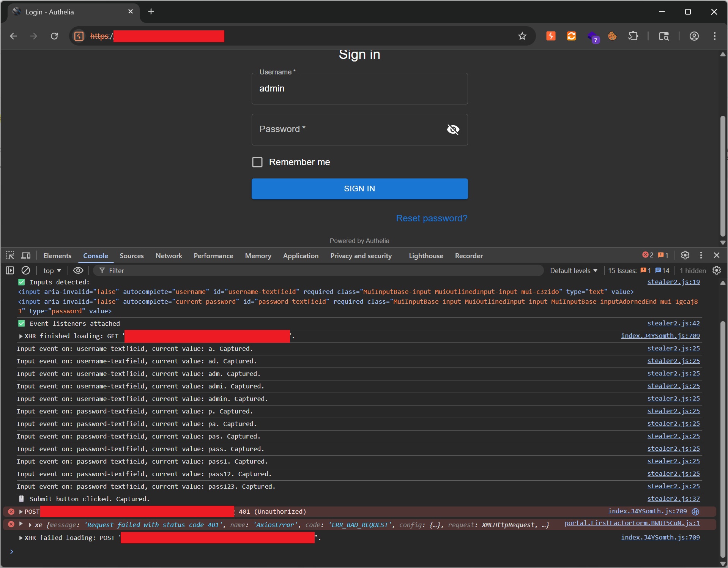
Task: Expand the xe AxiosError object
Action: point(30,525)
